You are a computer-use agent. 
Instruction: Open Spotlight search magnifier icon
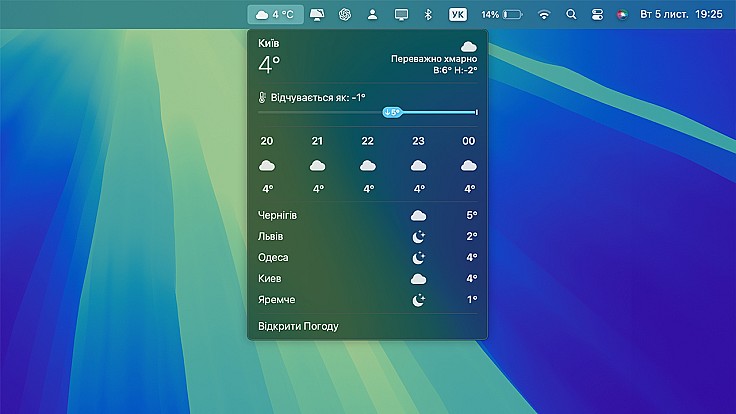point(571,15)
